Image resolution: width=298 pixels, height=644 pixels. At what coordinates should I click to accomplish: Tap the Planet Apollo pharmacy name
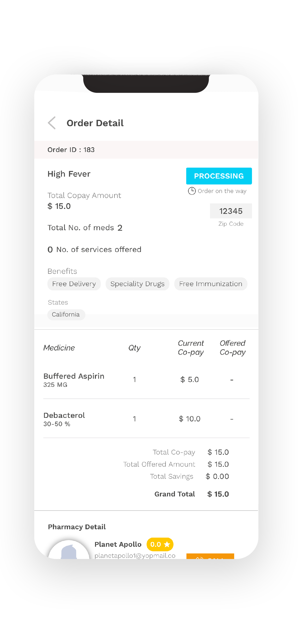pos(118,544)
